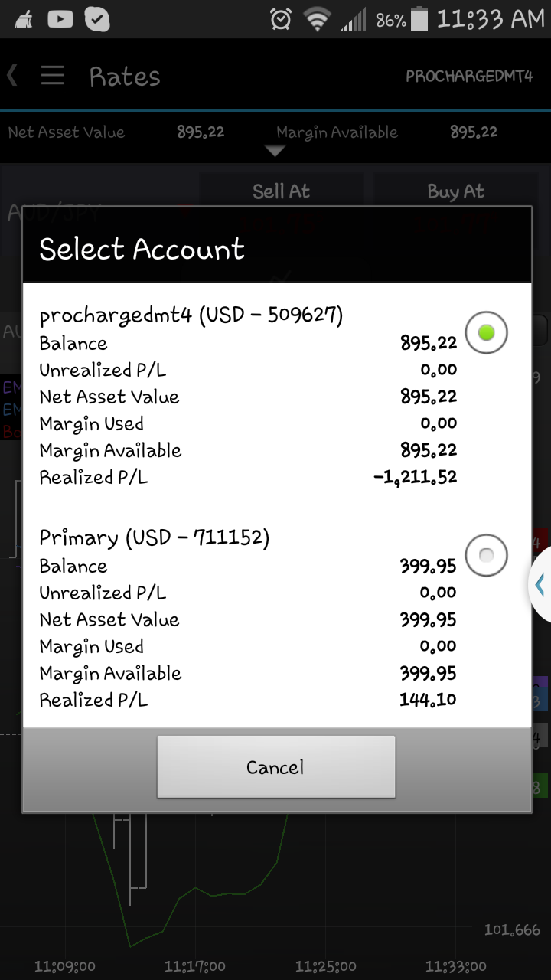Tap the cleaner broom notification icon
The width and height of the screenshot is (551, 980).
24,19
